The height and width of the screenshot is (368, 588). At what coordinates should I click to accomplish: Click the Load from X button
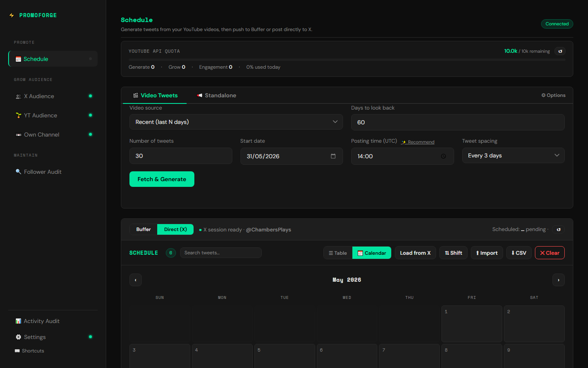tap(415, 253)
